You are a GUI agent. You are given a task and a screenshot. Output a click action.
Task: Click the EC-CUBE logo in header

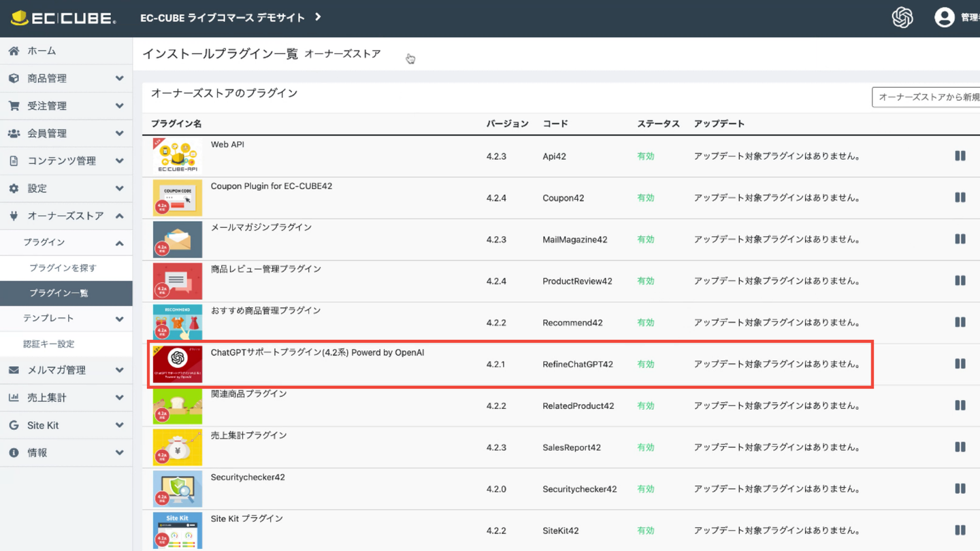(x=63, y=18)
